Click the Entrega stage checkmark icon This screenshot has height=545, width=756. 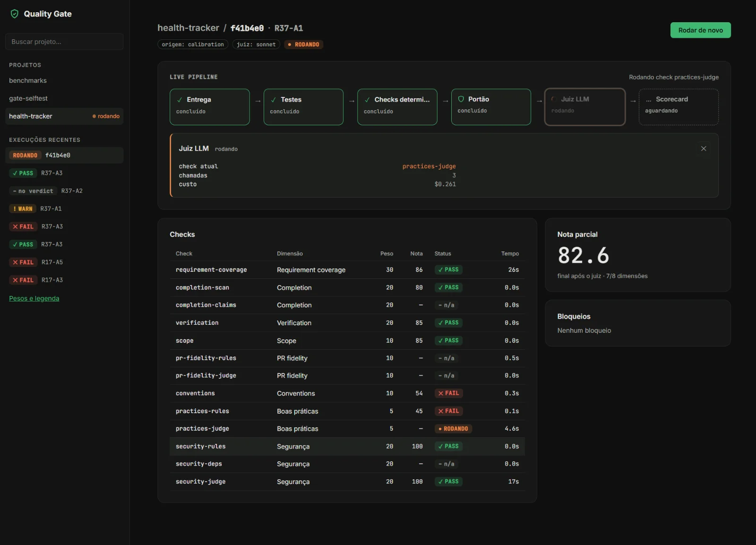pyautogui.click(x=180, y=100)
